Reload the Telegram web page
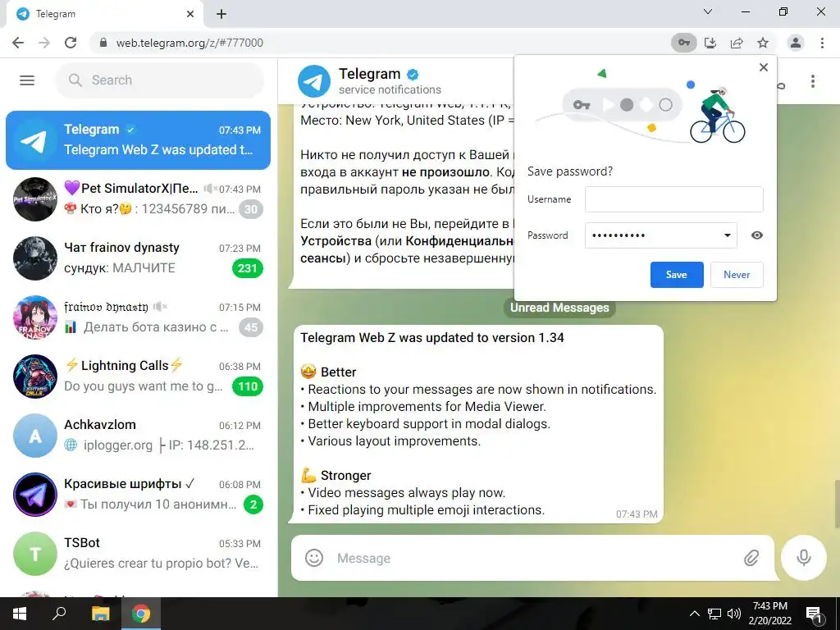The width and height of the screenshot is (840, 630). point(71,43)
